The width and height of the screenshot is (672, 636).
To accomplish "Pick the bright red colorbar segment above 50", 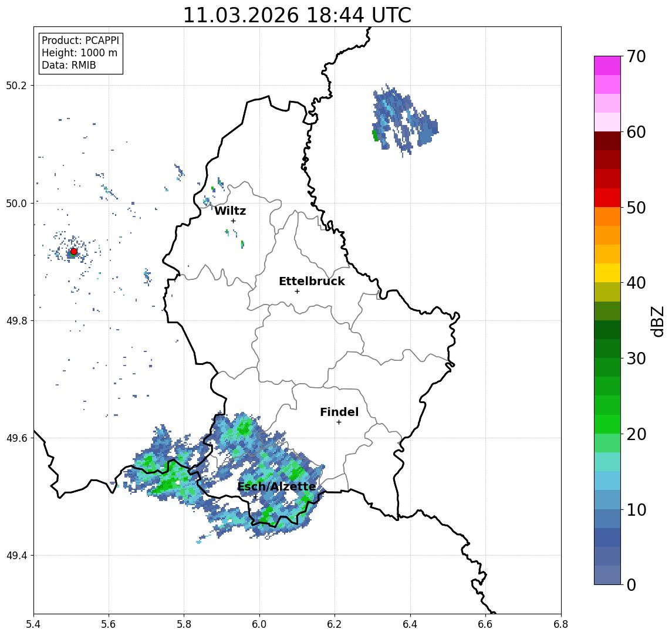I will pyautogui.click(x=607, y=198).
